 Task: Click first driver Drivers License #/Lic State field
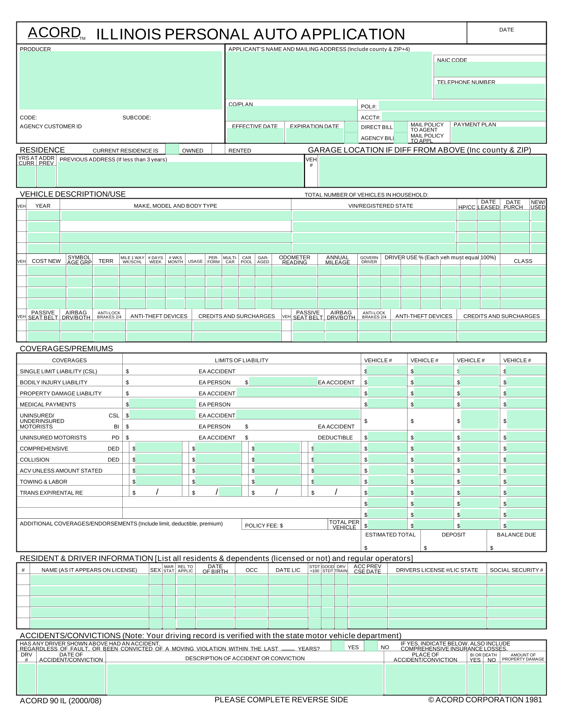[x=437, y=580]
